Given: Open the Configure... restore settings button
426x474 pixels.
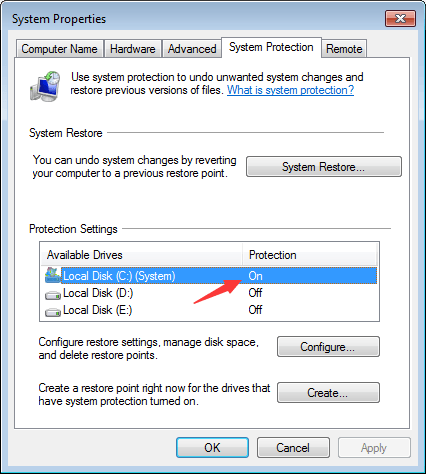Looking at the screenshot, I should 328,347.
